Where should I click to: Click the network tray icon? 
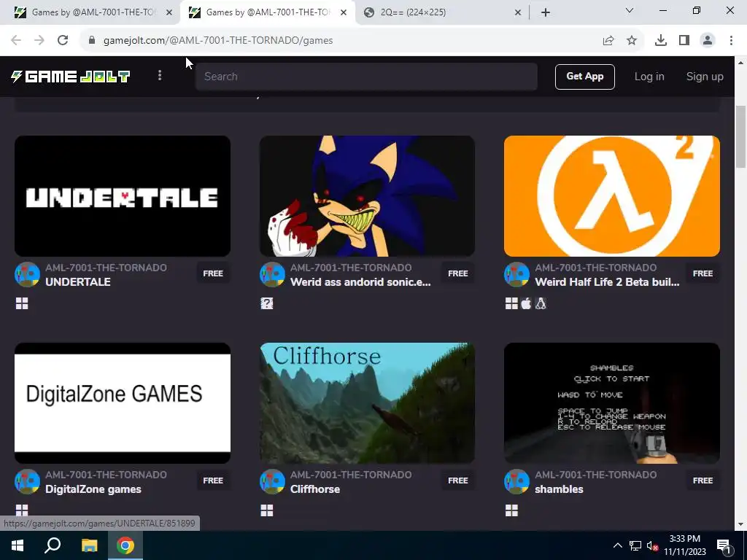pos(635,545)
